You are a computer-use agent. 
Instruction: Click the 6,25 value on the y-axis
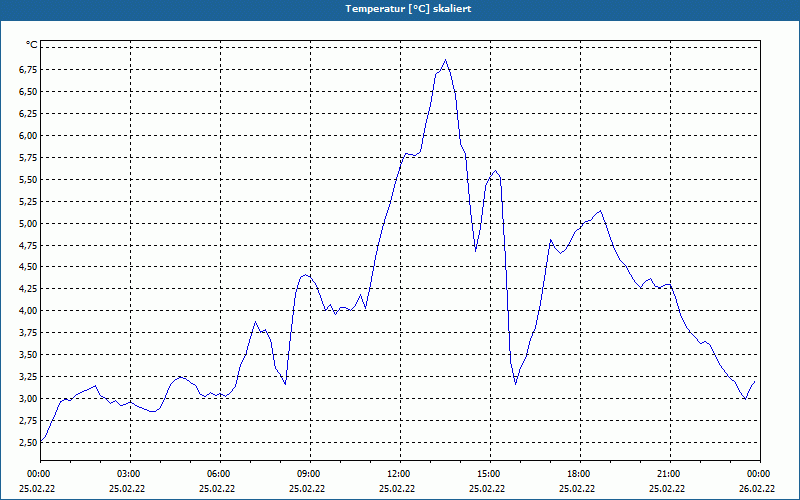28,113
